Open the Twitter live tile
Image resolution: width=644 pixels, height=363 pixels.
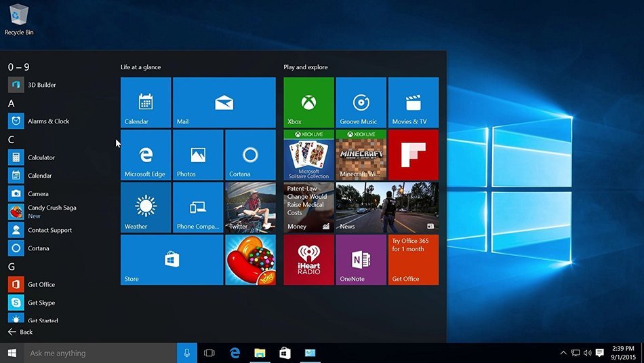251,207
